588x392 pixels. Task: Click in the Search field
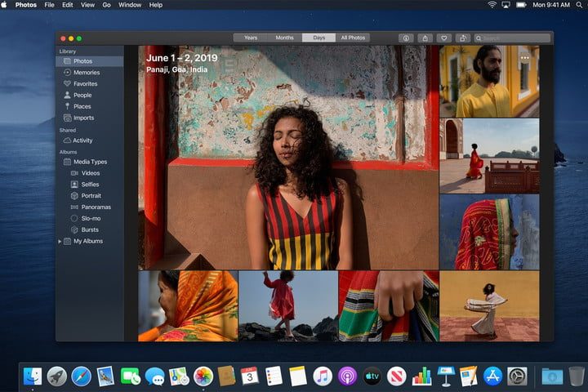[513, 38]
